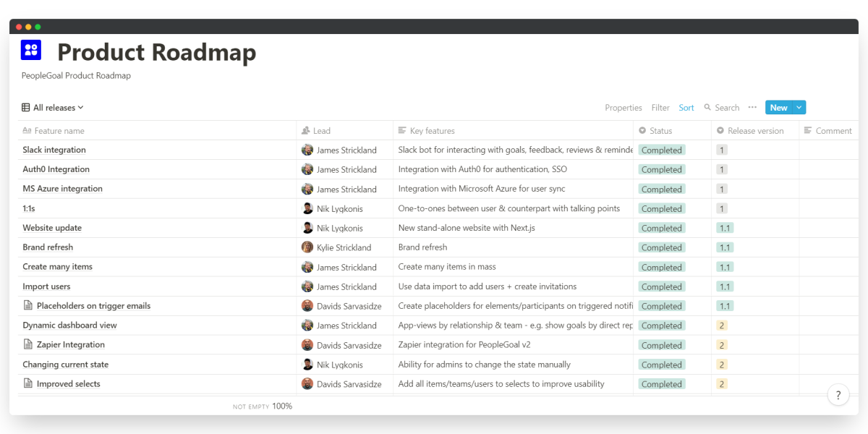Click the Website update feature name
The image size is (868, 434).
52,228
